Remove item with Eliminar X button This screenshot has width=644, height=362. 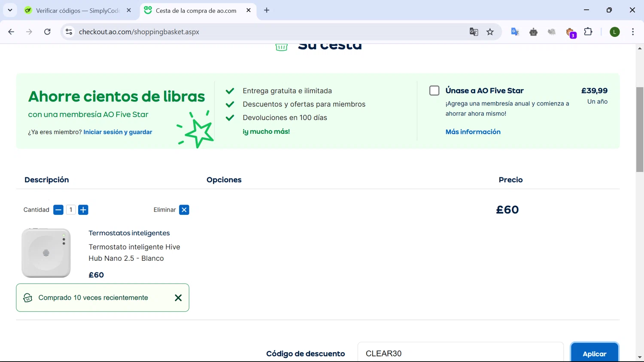(x=184, y=210)
